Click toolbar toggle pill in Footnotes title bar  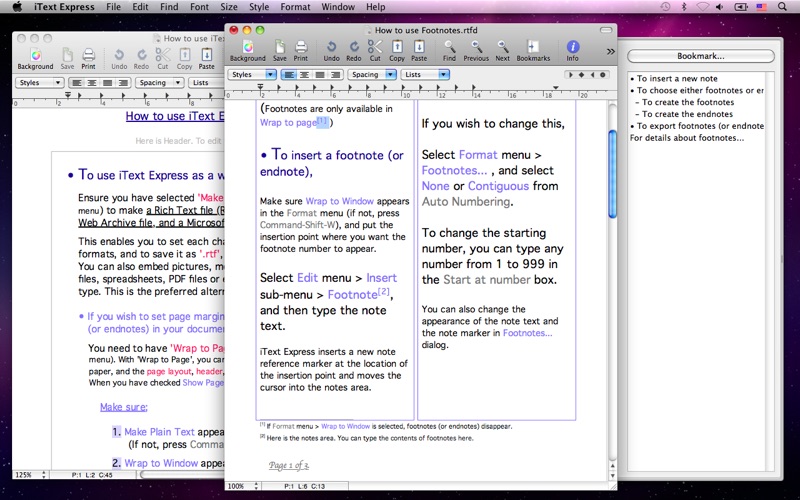606,30
